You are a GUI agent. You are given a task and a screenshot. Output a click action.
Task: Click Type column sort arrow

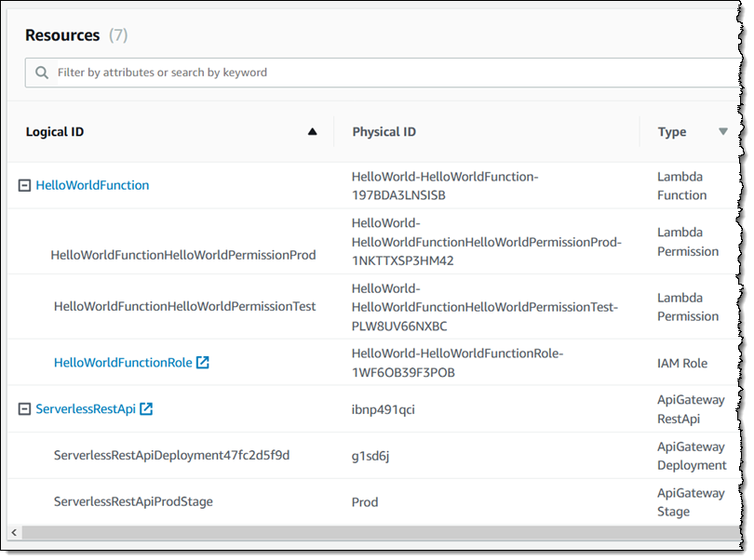click(x=722, y=132)
